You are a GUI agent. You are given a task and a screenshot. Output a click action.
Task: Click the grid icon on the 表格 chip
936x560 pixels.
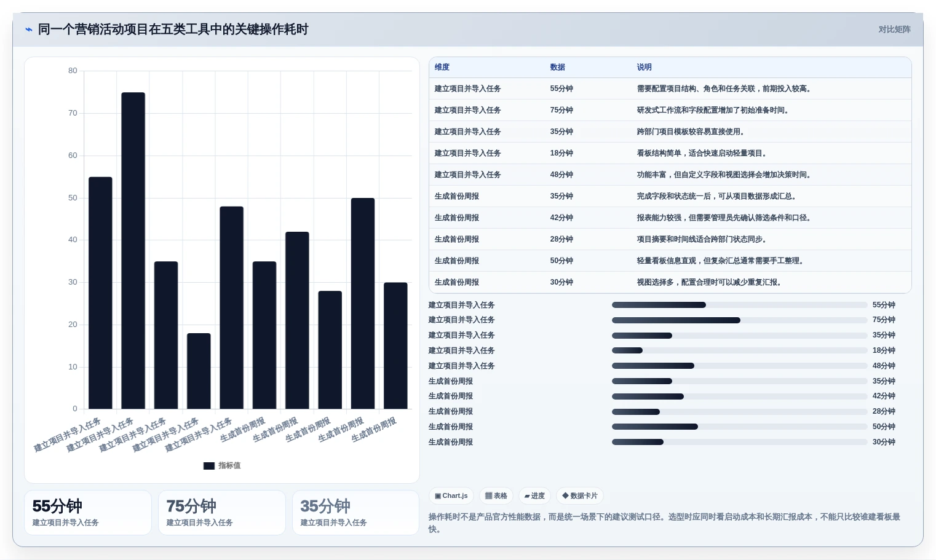(488, 496)
